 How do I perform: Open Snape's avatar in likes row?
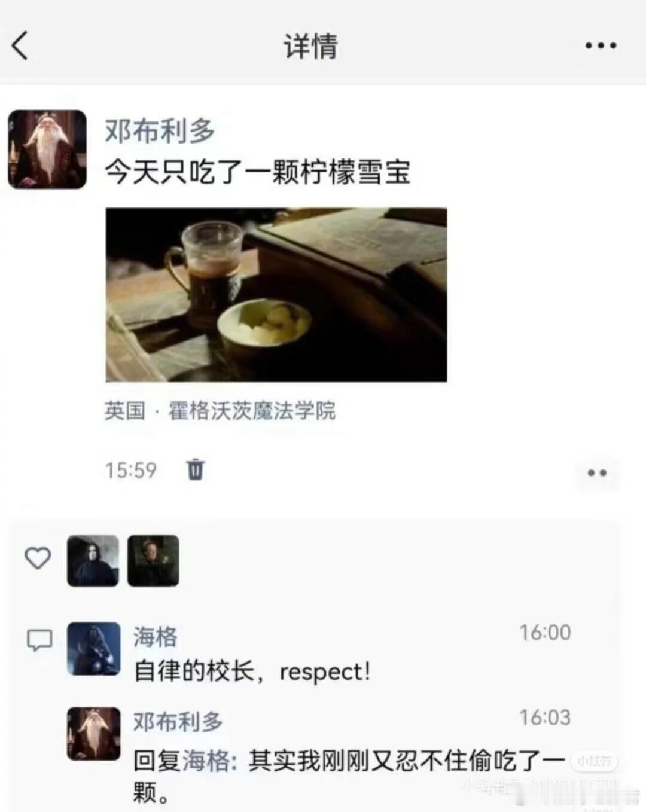93,561
